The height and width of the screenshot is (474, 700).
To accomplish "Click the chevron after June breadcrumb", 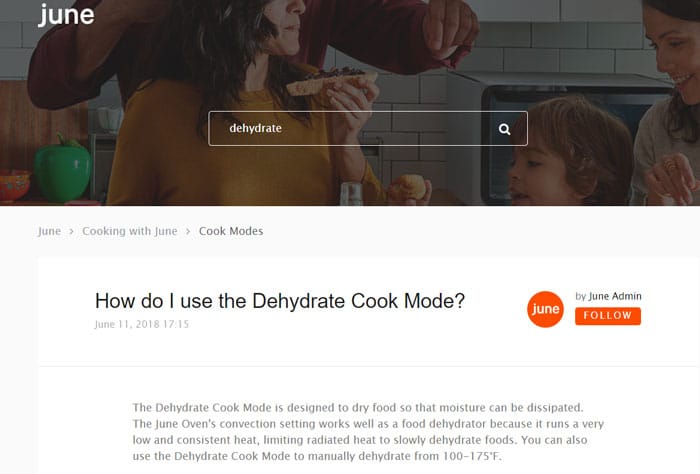I will tap(71, 231).
